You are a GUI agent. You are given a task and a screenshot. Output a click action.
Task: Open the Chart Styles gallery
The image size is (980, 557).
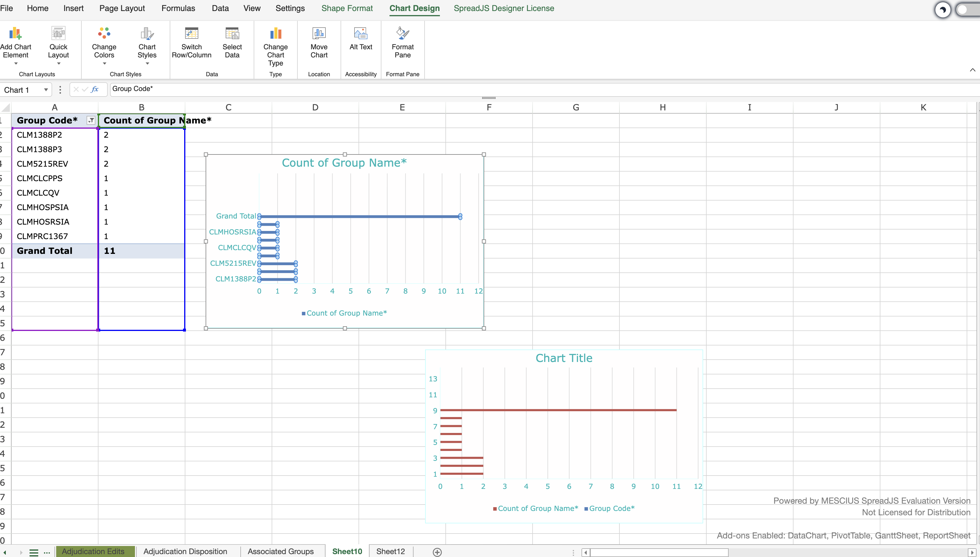coord(147,34)
